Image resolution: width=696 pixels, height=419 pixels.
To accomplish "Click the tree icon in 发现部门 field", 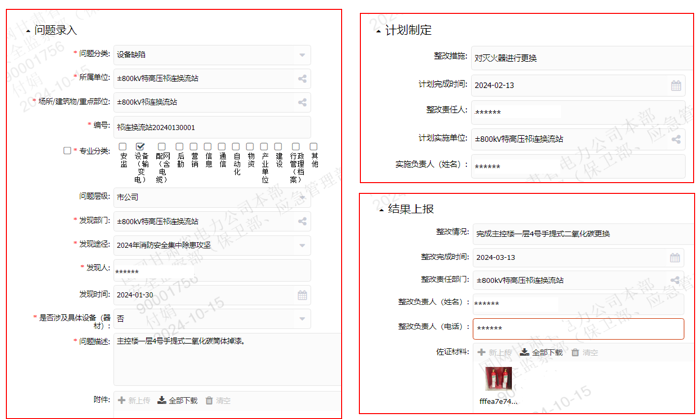I will [302, 221].
